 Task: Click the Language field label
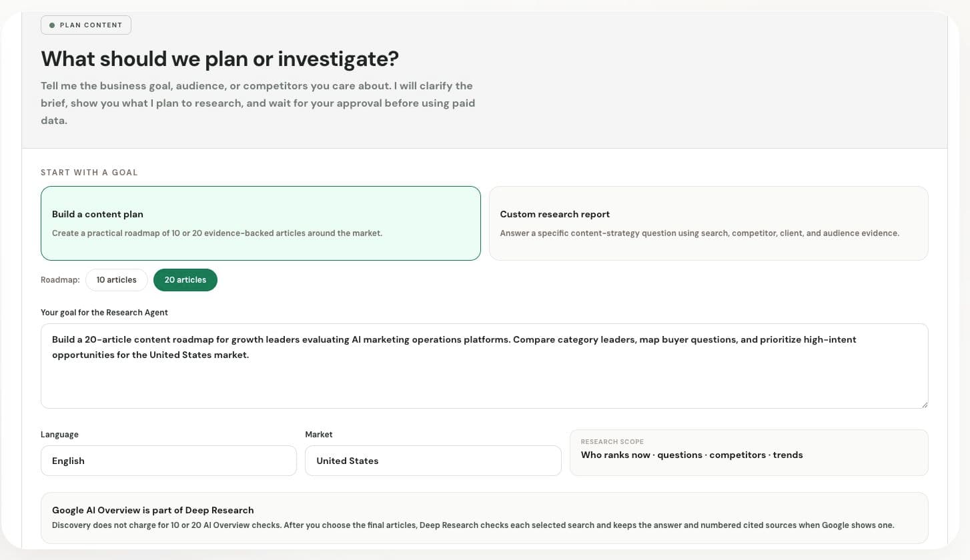click(x=59, y=435)
